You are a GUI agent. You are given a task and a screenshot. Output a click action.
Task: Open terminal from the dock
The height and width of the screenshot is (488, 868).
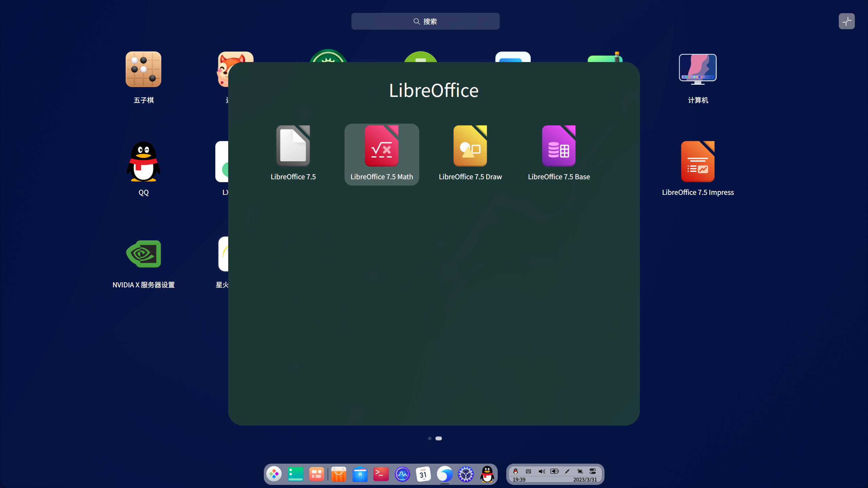381,474
